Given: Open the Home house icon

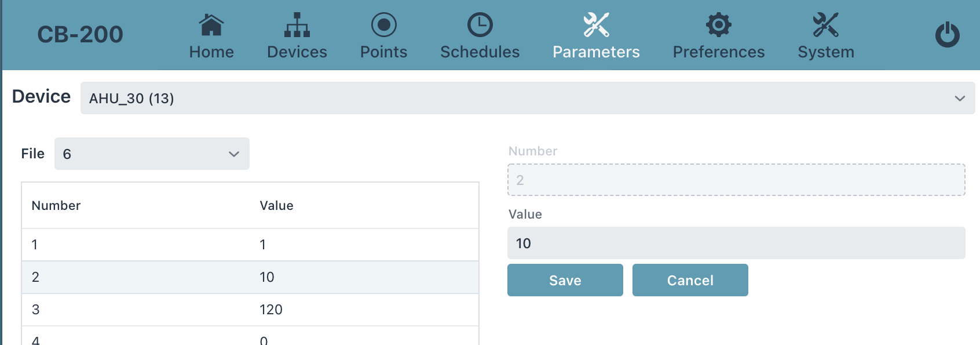Looking at the screenshot, I should click(x=211, y=25).
